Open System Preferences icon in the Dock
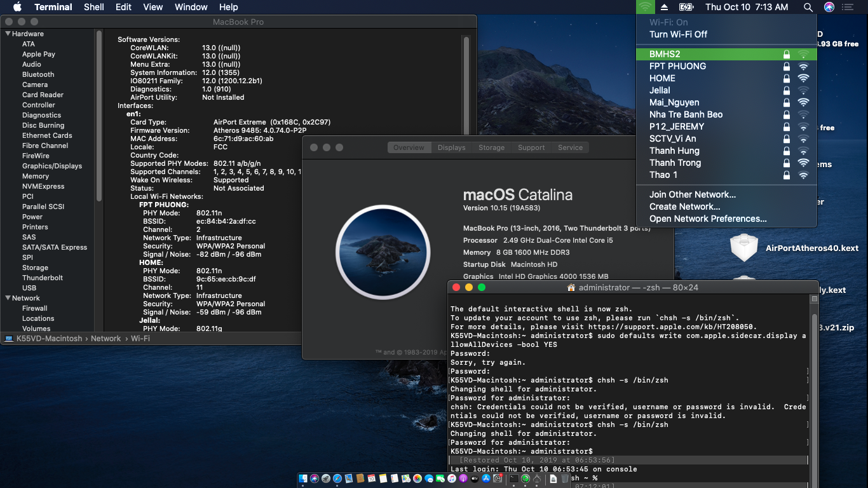Viewport: 868px width, 488px height. tap(498, 478)
